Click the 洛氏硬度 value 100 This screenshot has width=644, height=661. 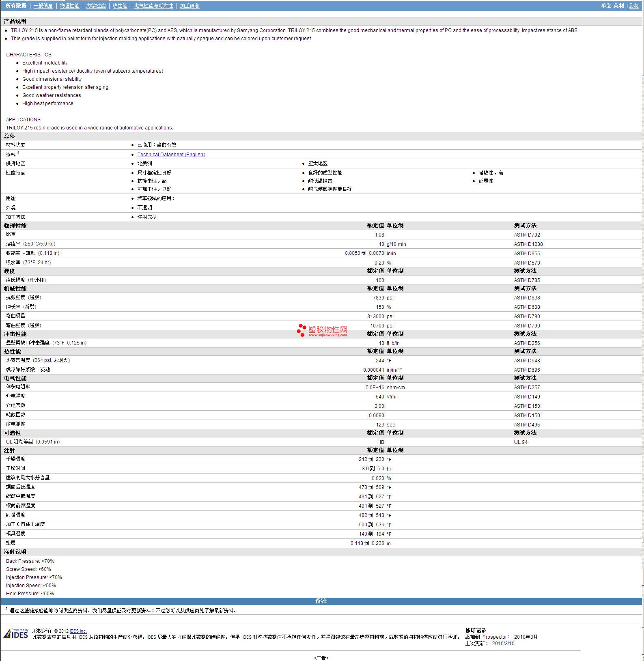pyautogui.click(x=380, y=280)
